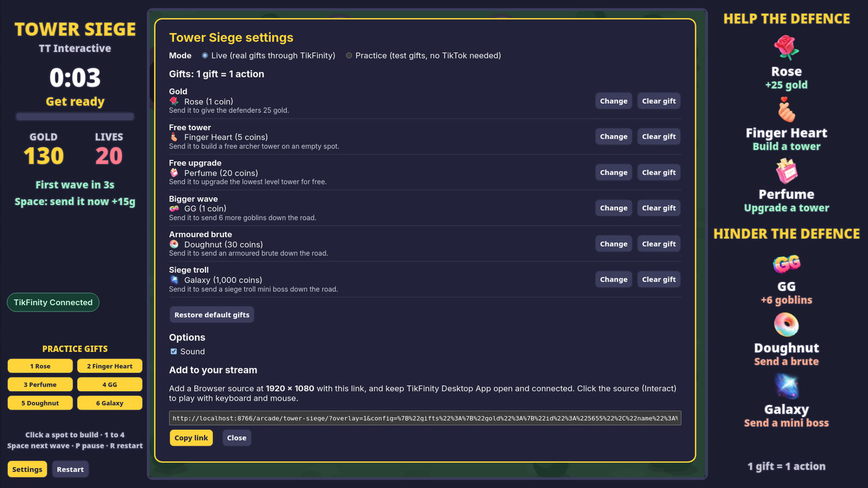
Task: Click the GG icon in the Bigger wave row
Action: click(174, 208)
